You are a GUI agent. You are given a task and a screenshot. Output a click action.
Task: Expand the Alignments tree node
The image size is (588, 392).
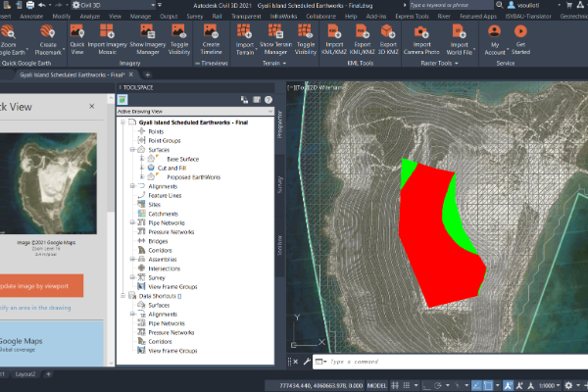(x=131, y=185)
